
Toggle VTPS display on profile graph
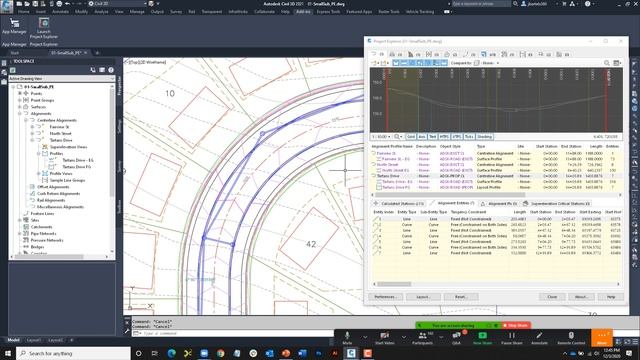(x=457, y=137)
